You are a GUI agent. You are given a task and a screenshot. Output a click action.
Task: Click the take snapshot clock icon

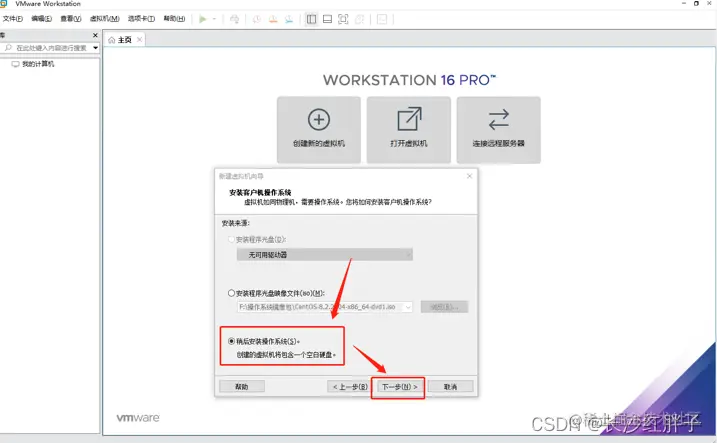tap(257, 19)
